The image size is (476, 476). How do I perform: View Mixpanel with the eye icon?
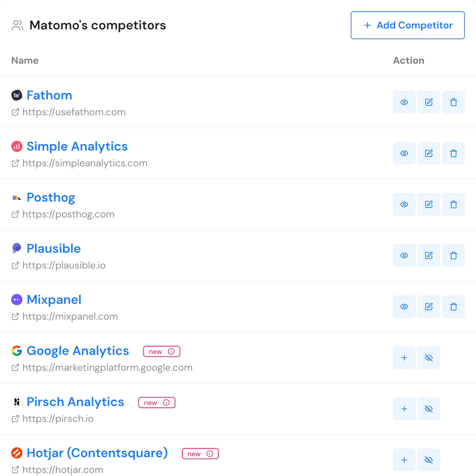(x=404, y=307)
